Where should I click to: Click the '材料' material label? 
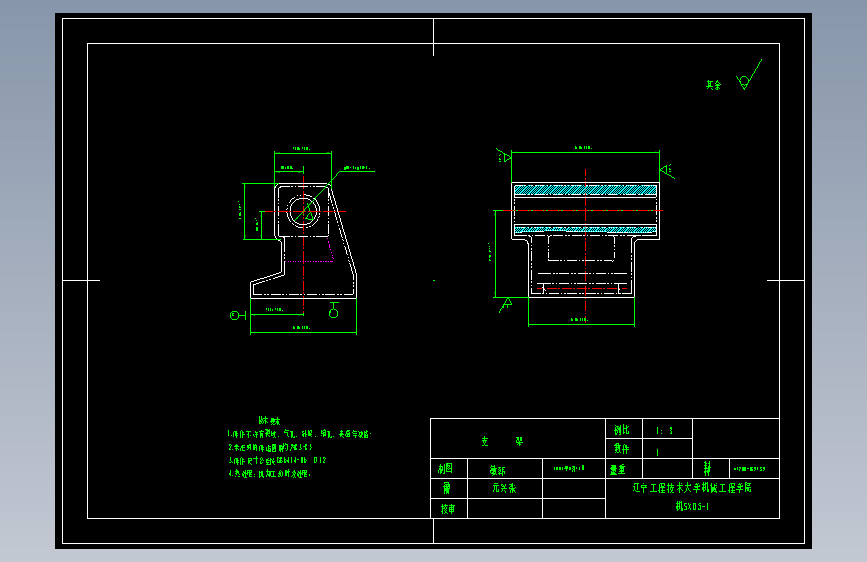(x=707, y=469)
